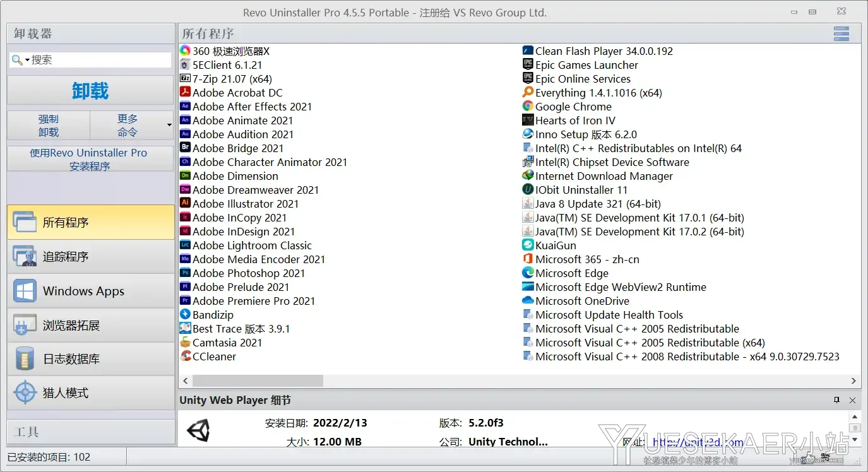Click the horizontal scrollbar thumb in program list
This screenshot has width=868, height=472.
pyautogui.click(x=258, y=381)
